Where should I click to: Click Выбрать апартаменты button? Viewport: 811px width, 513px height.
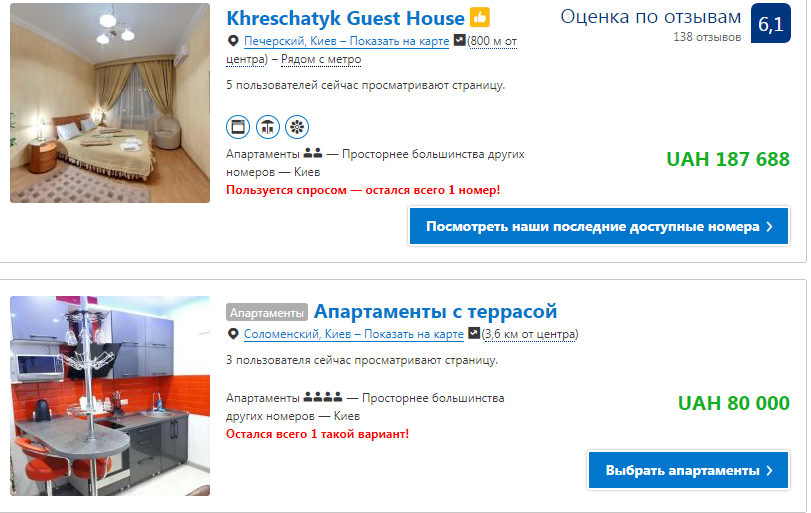tap(688, 470)
